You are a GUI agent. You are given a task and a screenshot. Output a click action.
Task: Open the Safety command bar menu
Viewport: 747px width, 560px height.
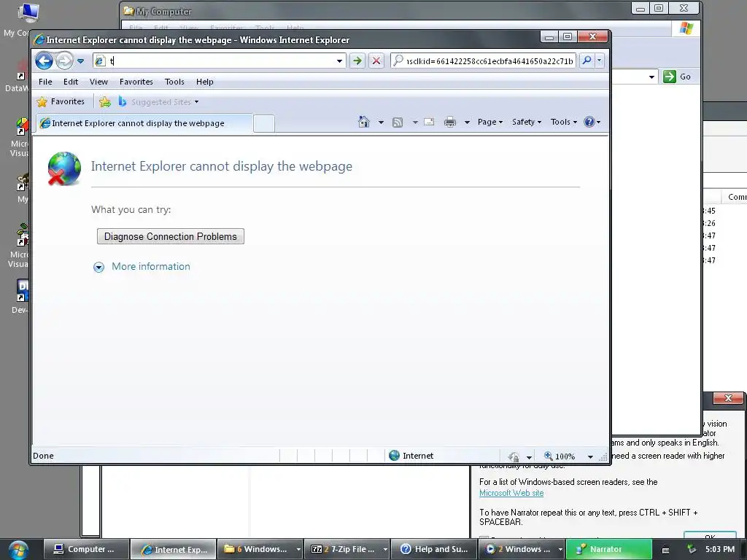pos(527,122)
